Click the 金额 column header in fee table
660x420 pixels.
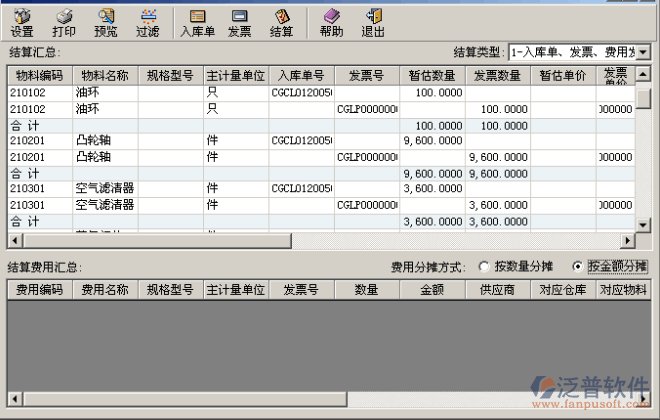pyautogui.click(x=432, y=290)
